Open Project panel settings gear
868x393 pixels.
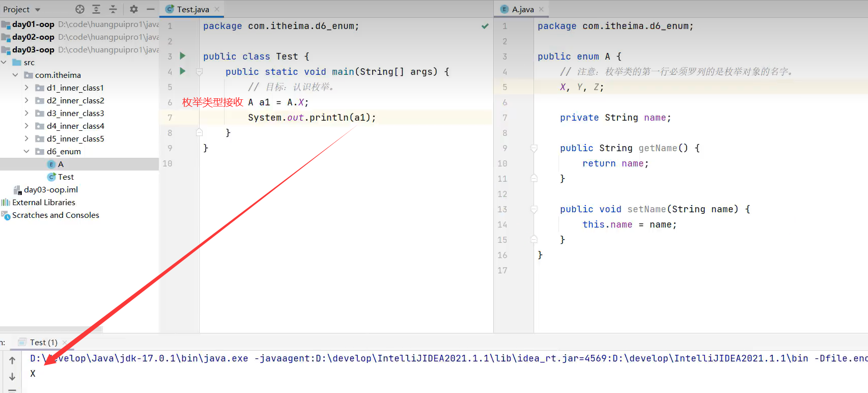pyautogui.click(x=134, y=9)
